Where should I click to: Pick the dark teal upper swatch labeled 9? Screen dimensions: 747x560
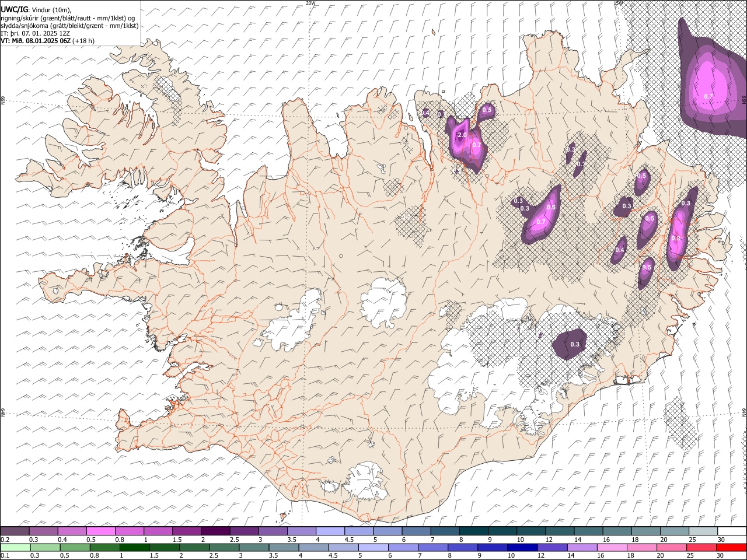(502, 531)
